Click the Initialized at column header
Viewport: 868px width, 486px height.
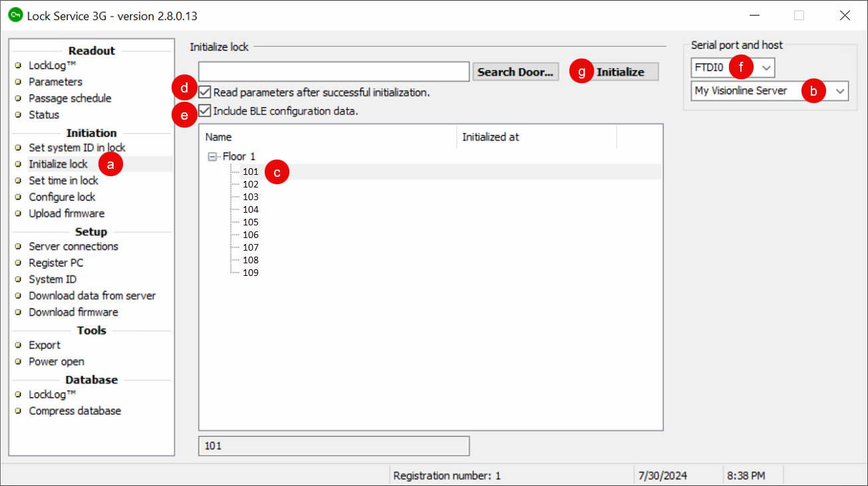coord(537,137)
